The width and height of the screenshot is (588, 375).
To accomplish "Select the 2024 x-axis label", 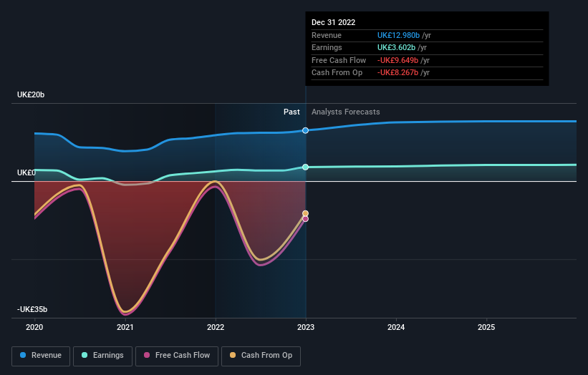I will click(396, 328).
